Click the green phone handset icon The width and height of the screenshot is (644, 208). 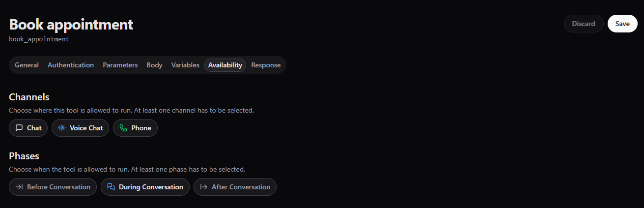point(123,128)
